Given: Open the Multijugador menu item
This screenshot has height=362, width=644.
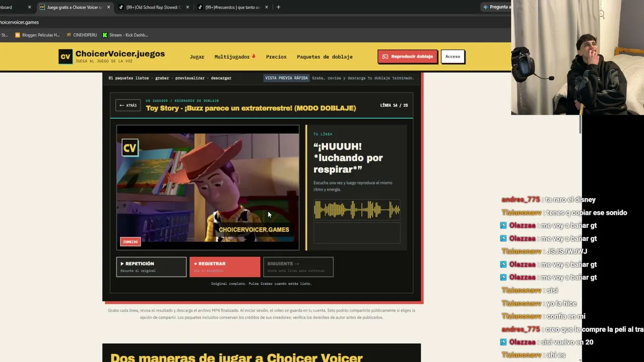Looking at the screenshot, I should pos(234,57).
